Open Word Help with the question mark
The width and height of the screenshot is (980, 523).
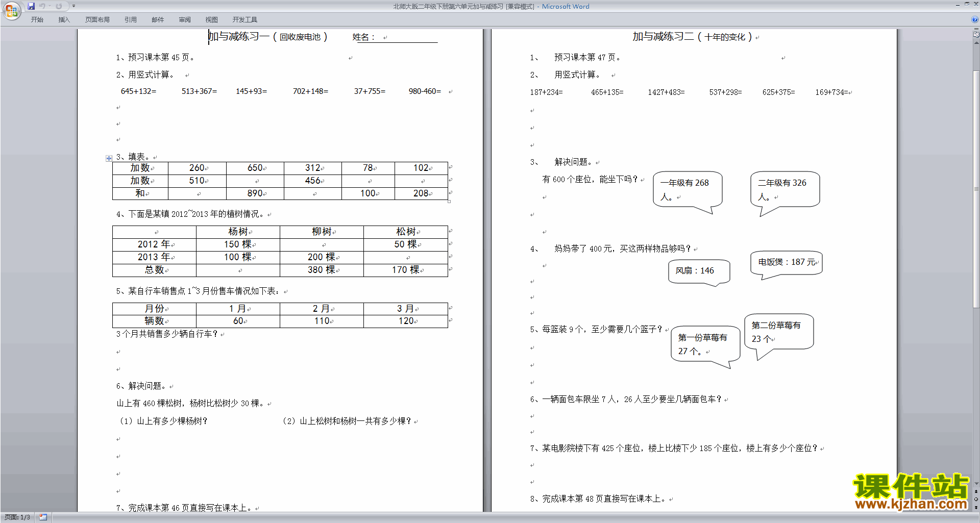pos(975,19)
